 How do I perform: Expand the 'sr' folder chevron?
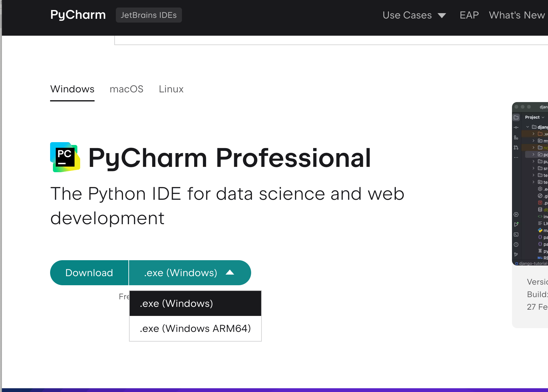coord(534,168)
